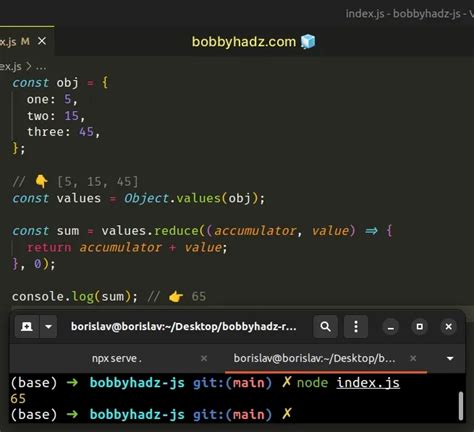Maximize the terminal window
474x432 pixels.
tap(420, 327)
